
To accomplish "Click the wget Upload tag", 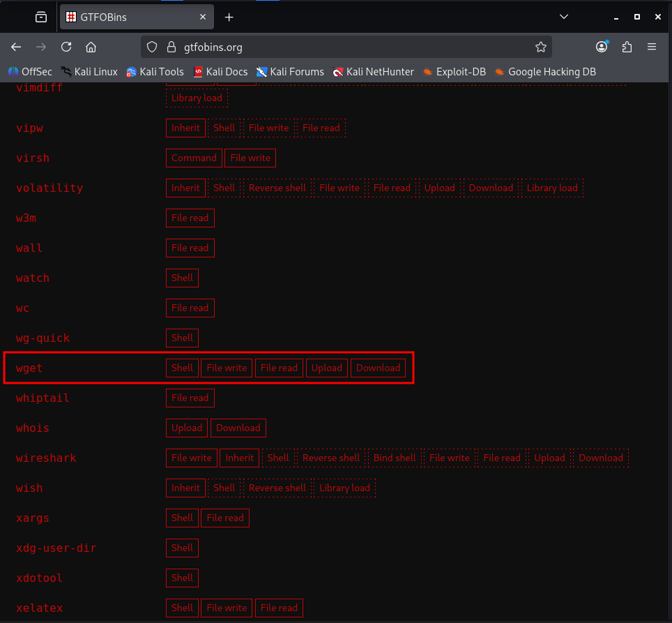I will (x=326, y=368).
